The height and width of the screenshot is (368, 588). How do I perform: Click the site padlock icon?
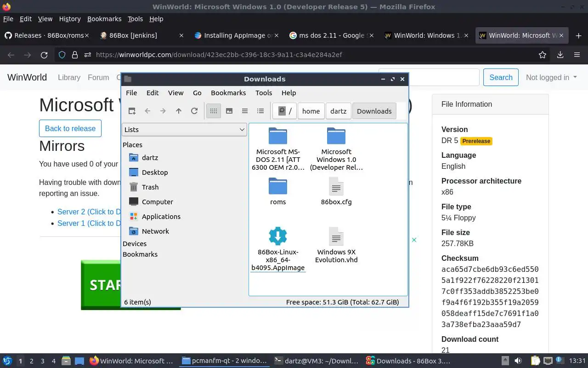[x=74, y=55]
